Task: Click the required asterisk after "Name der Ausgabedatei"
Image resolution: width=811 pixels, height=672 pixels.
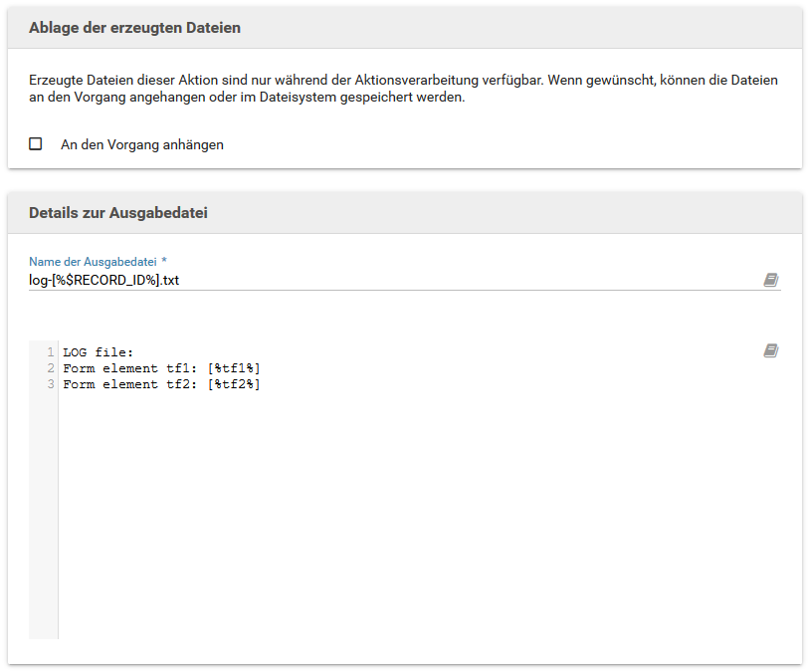Action: [164, 261]
